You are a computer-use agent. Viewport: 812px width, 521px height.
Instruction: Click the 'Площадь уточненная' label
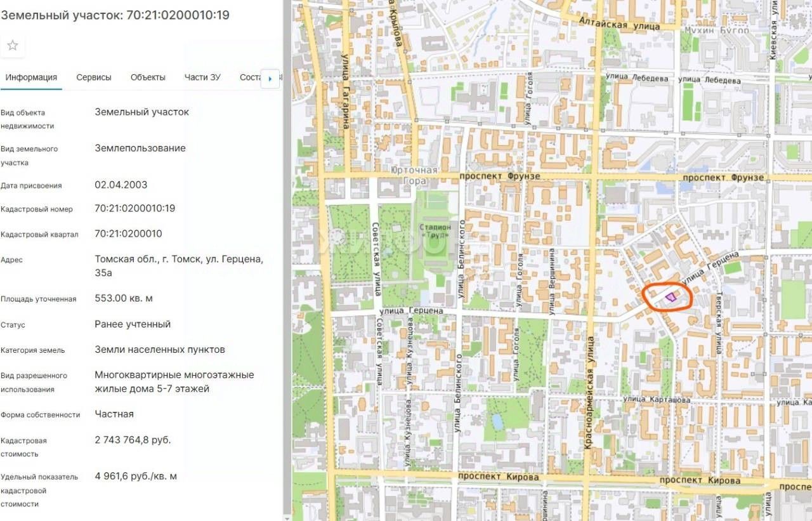click(38, 299)
